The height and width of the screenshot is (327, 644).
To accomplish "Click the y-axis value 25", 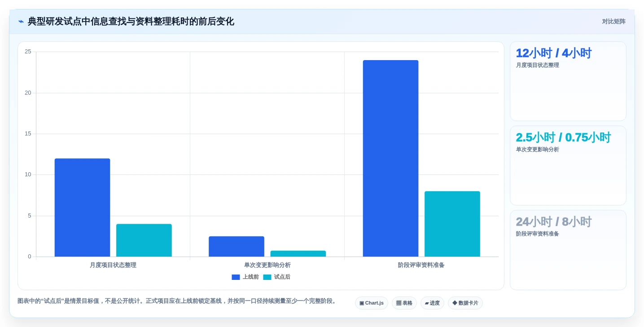I will (28, 52).
